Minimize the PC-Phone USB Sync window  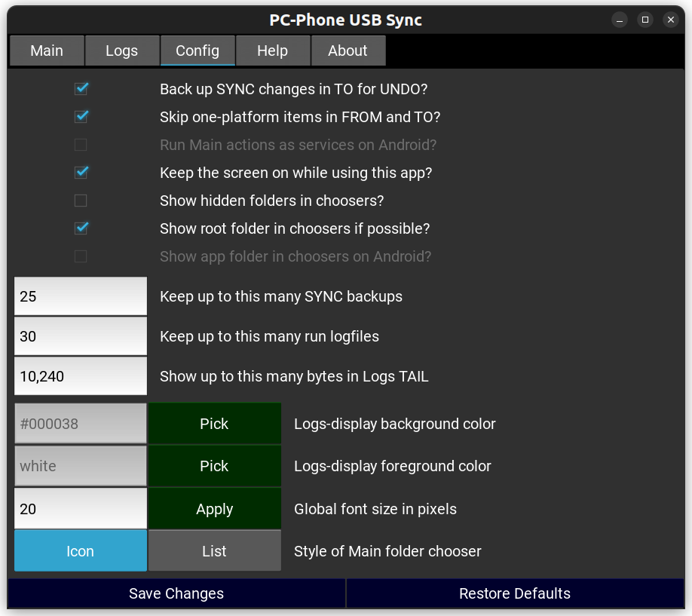pyautogui.click(x=619, y=20)
